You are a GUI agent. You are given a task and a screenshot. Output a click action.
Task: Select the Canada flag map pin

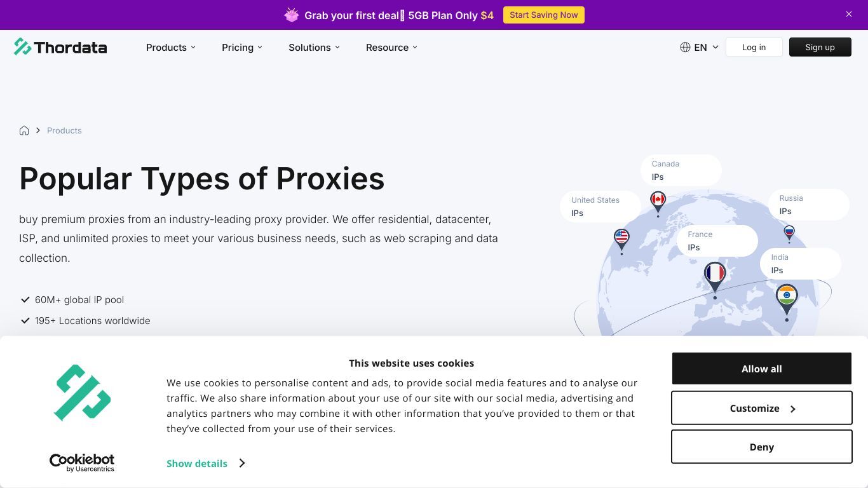(x=658, y=201)
